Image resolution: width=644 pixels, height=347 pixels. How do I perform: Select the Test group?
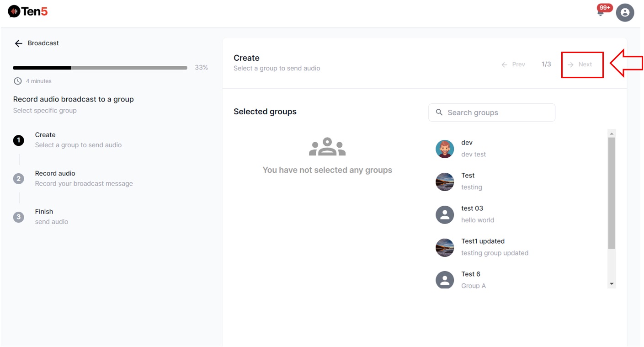pos(468,176)
